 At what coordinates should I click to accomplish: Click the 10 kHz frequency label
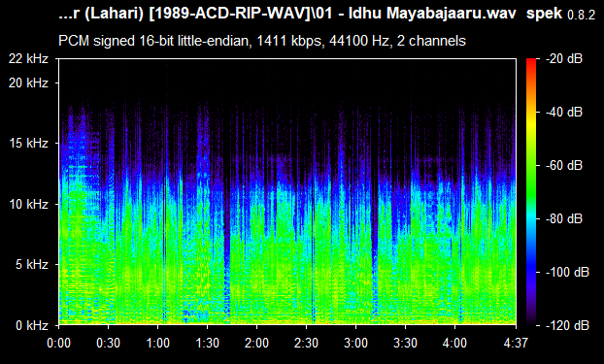(x=28, y=204)
